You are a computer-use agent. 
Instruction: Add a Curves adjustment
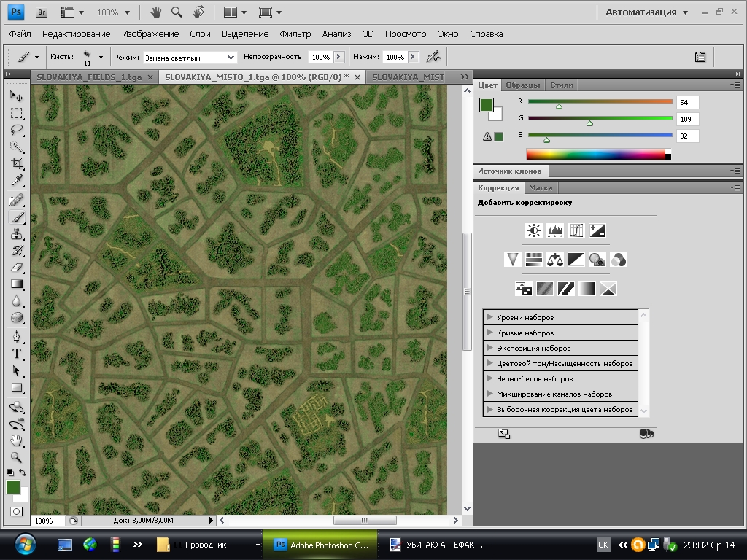click(576, 231)
